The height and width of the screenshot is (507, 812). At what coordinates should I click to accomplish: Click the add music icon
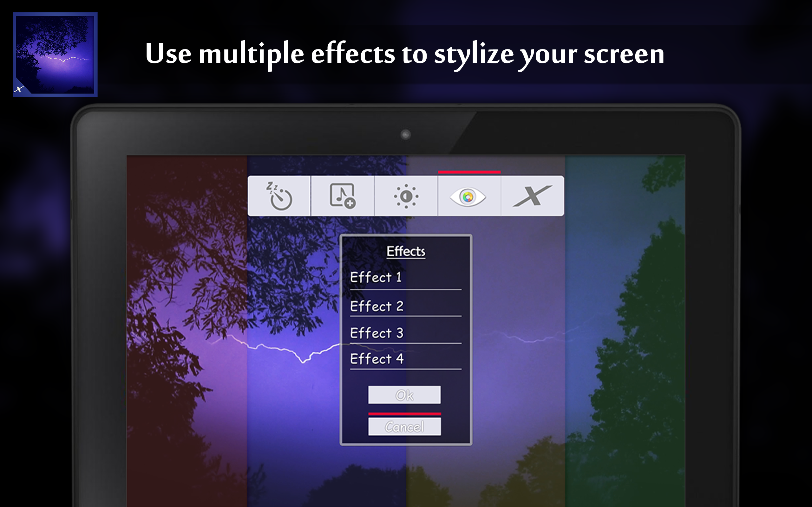point(342,196)
